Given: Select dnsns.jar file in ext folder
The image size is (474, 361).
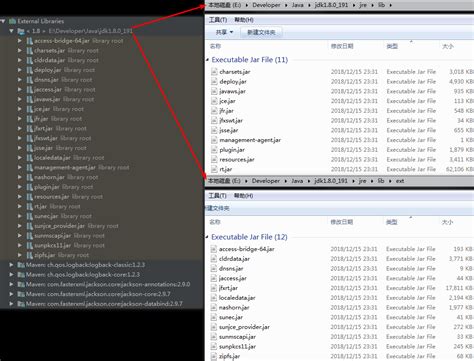Looking at the screenshot, I should point(231,268).
